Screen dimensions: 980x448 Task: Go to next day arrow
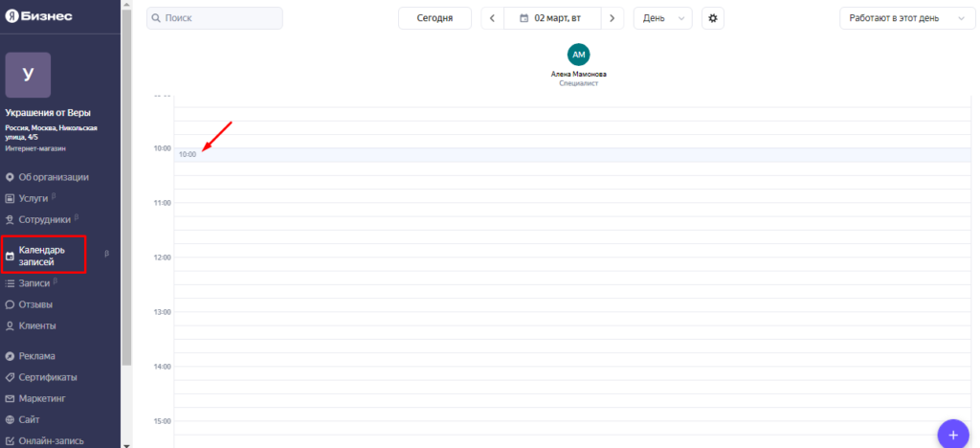click(x=612, y=18)
